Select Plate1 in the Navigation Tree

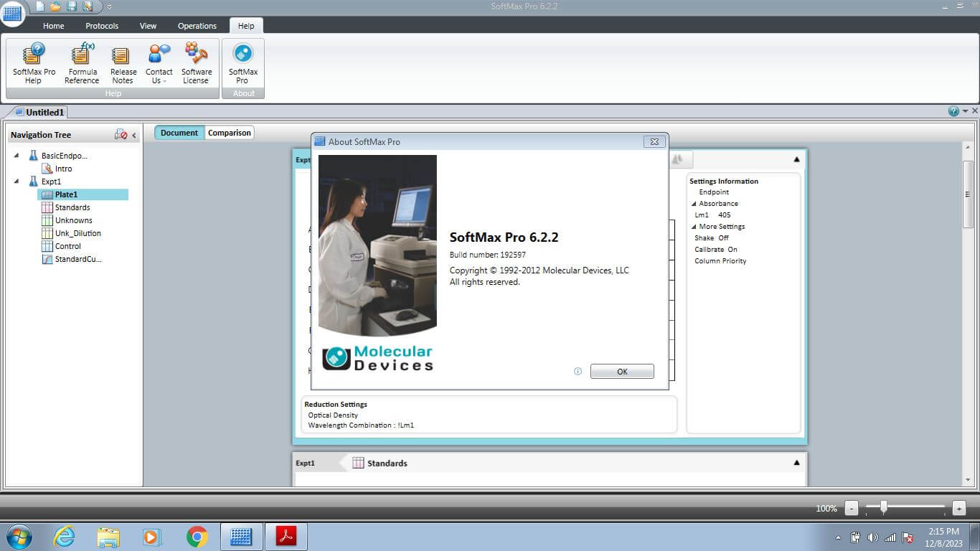(x=83, y=194)
